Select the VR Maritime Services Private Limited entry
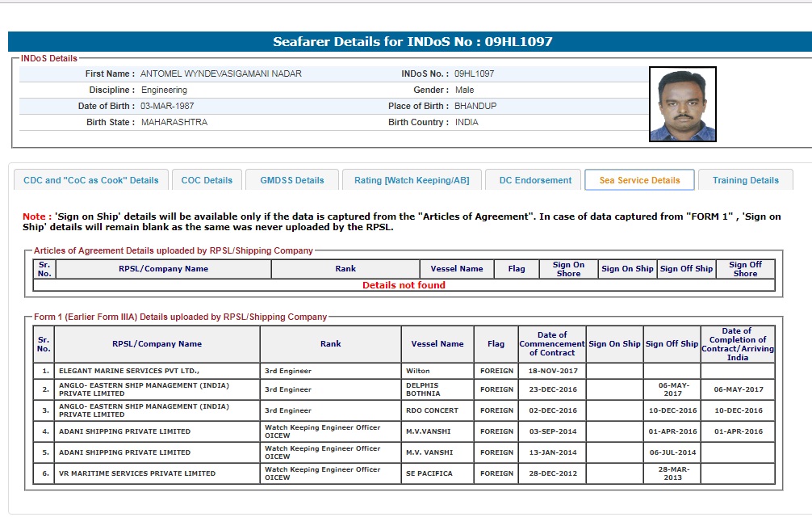812x517 pixels. (137, 473)
